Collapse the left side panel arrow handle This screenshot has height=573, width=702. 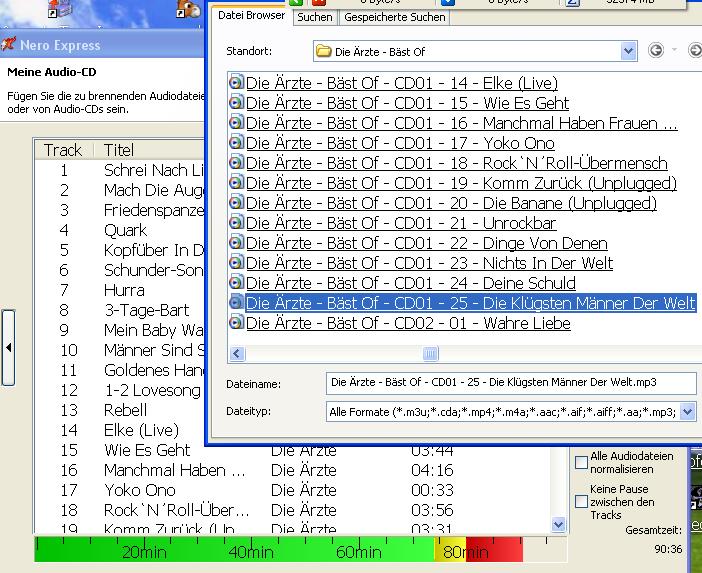[9, 347]
